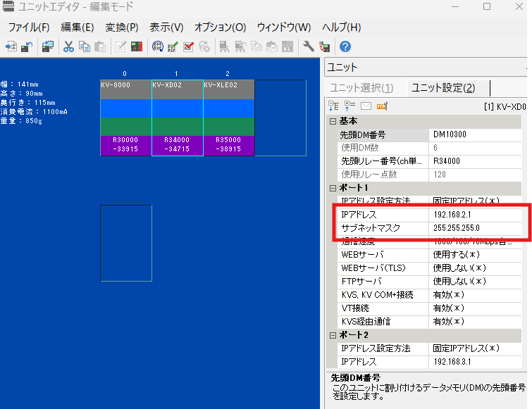This screenshot has width=532, height=409.
Task: Switch to ユニット選択(1) tab
Action: (361, 88)
